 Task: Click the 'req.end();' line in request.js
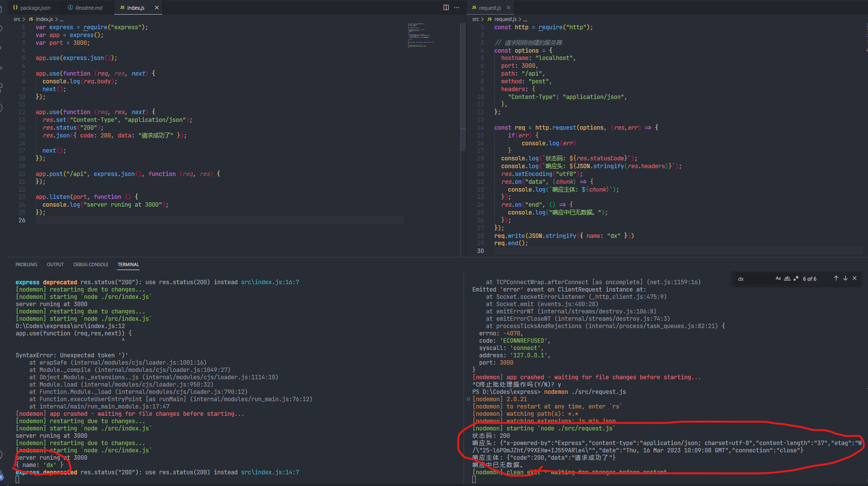click(511, 243)
